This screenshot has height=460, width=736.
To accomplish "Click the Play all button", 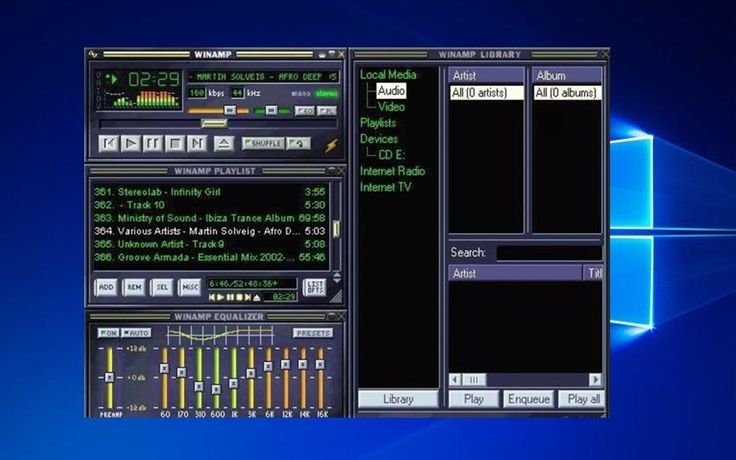I will (x=583, y=399).
